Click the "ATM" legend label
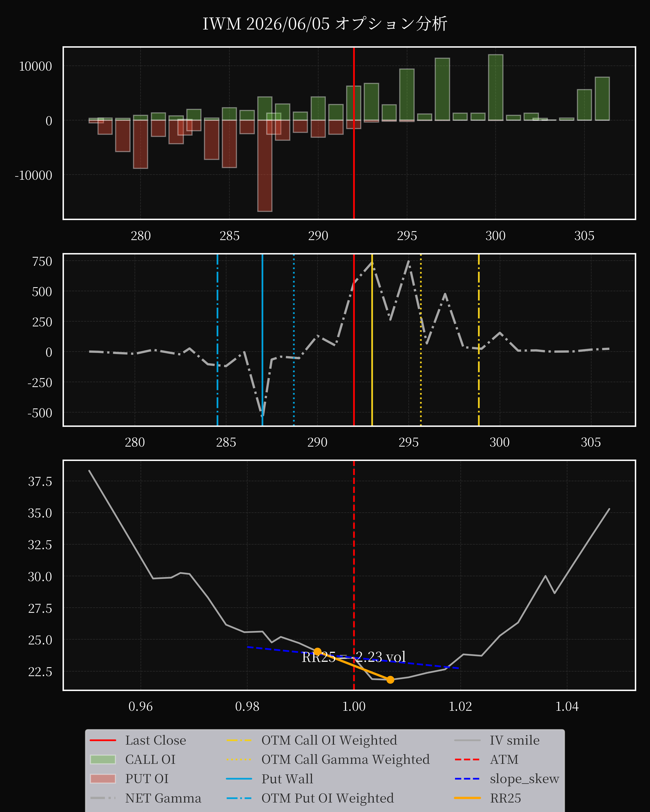 point(504,759)
